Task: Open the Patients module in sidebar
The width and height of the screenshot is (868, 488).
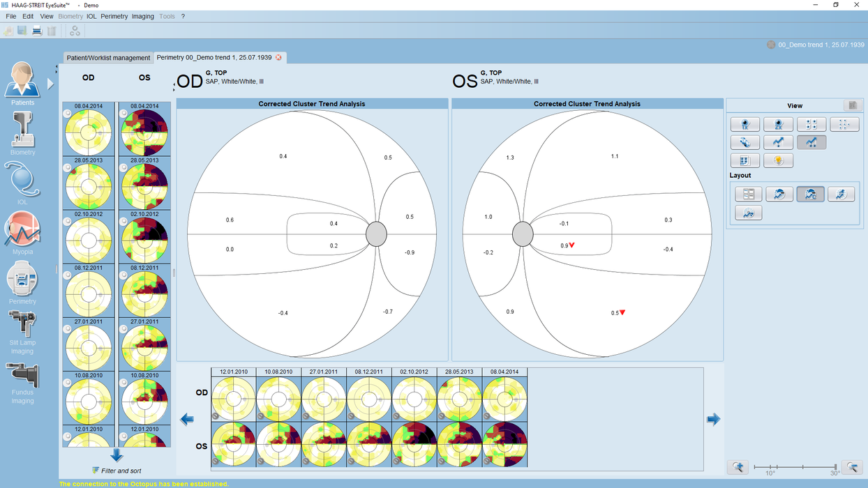Action: pyautogui.click(x=22, y=84)
